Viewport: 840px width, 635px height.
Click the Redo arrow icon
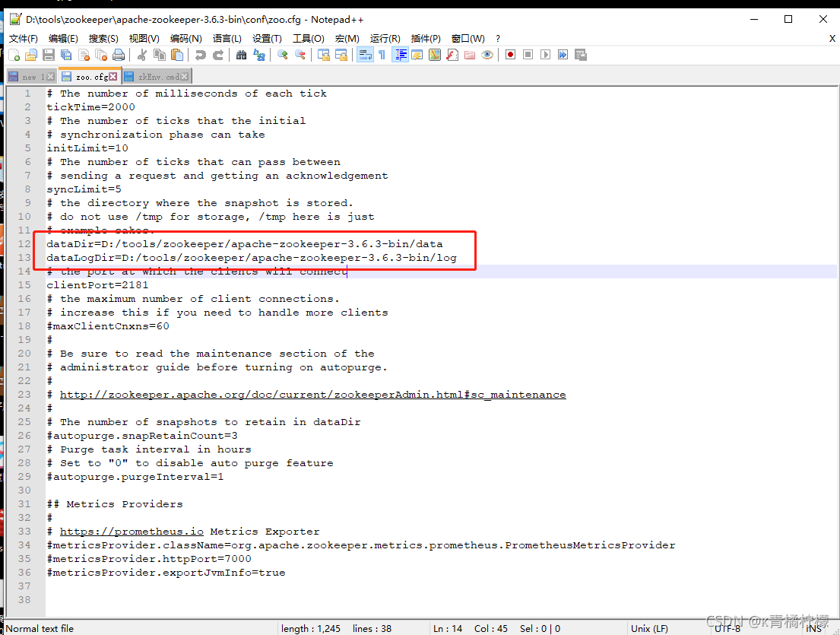click(x=218, y=55)
